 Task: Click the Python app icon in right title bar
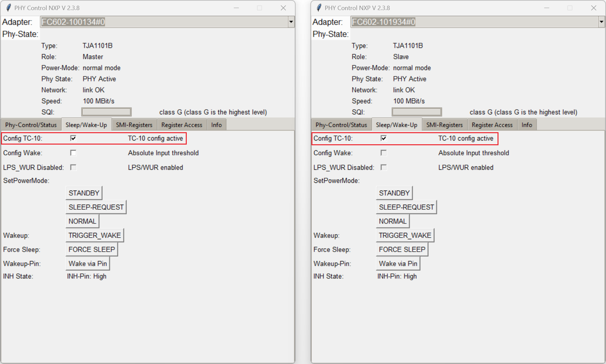click(318, 7)
